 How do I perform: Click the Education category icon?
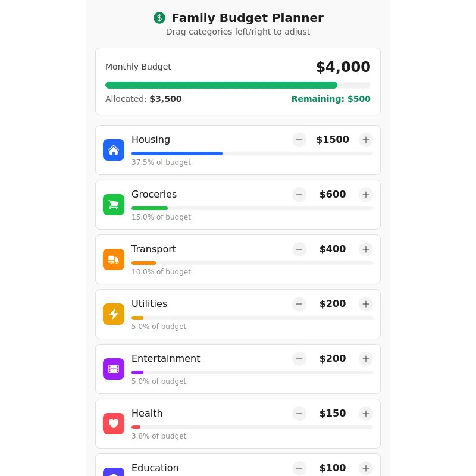(114, 474)
